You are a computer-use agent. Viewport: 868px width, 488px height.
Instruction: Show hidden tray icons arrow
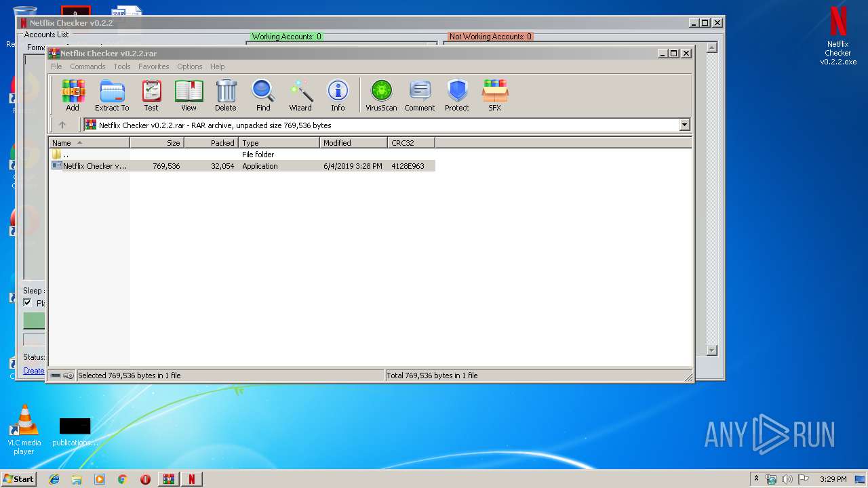[x=756, y=479]
